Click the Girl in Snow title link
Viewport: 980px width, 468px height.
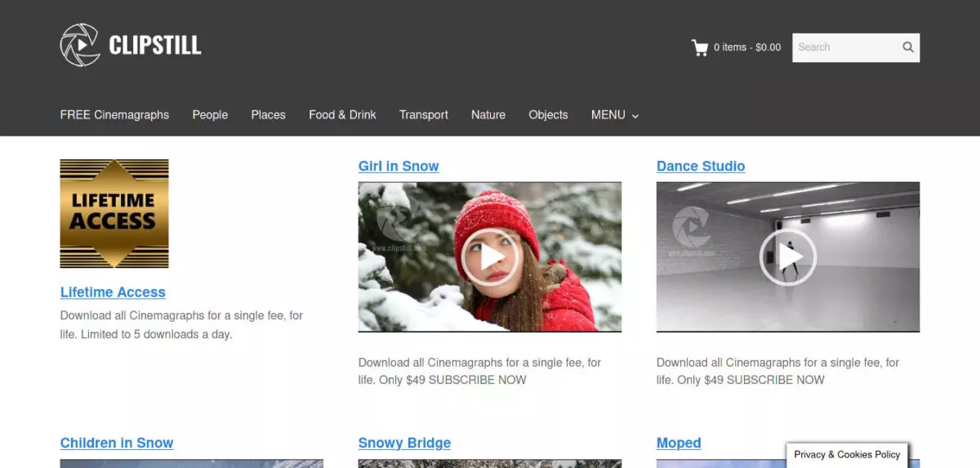[x=399, y=166]
